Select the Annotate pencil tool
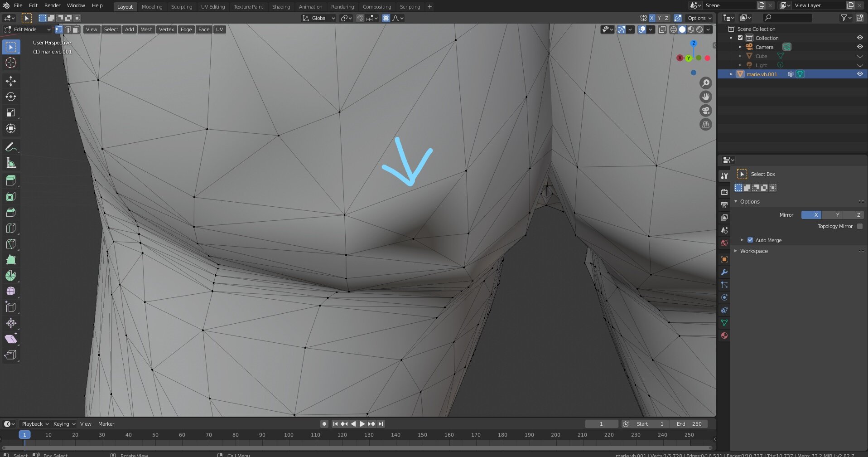 (11, 147)
